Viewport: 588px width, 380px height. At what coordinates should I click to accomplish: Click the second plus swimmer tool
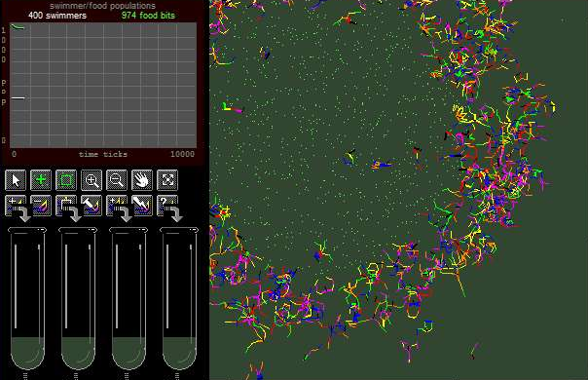point(117,206)
